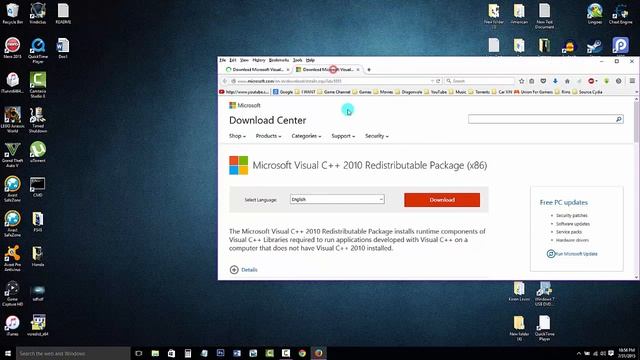Launch Avast Pro Antivirus desktop icon

[12, 258]
